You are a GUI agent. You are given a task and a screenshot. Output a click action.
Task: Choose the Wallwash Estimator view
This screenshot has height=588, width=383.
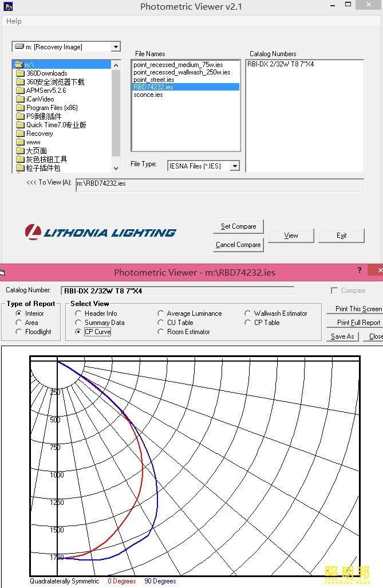coord(247,313)
